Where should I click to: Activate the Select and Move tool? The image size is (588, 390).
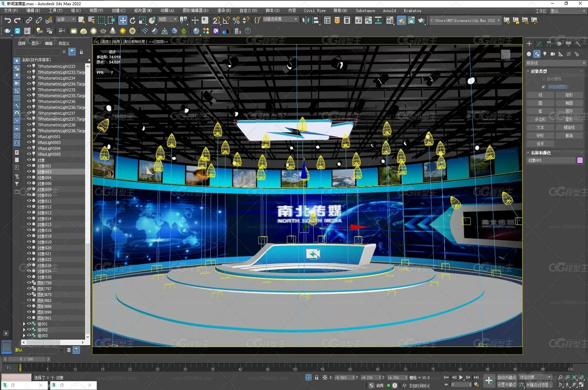click(x=123, y=21)
